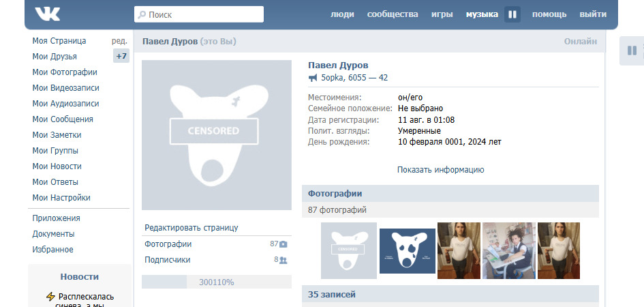Click the large CENSORED profile avatar

tap(217, 135)
